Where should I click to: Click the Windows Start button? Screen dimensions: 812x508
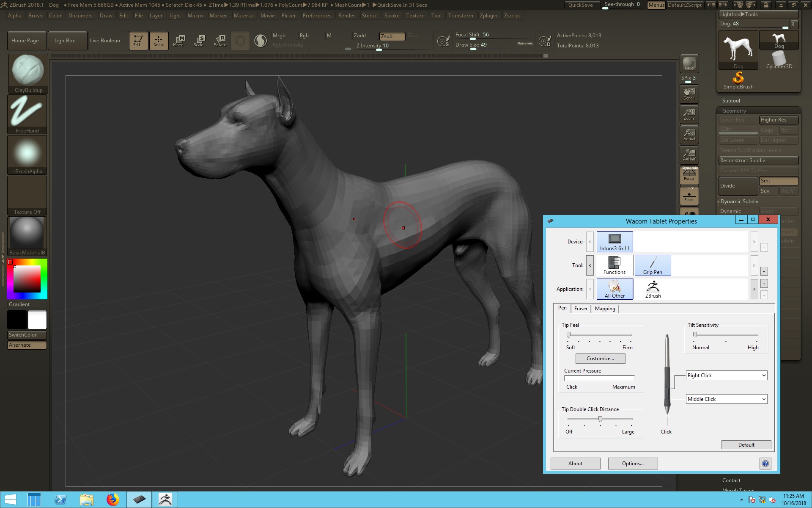(x=11, y=500)
